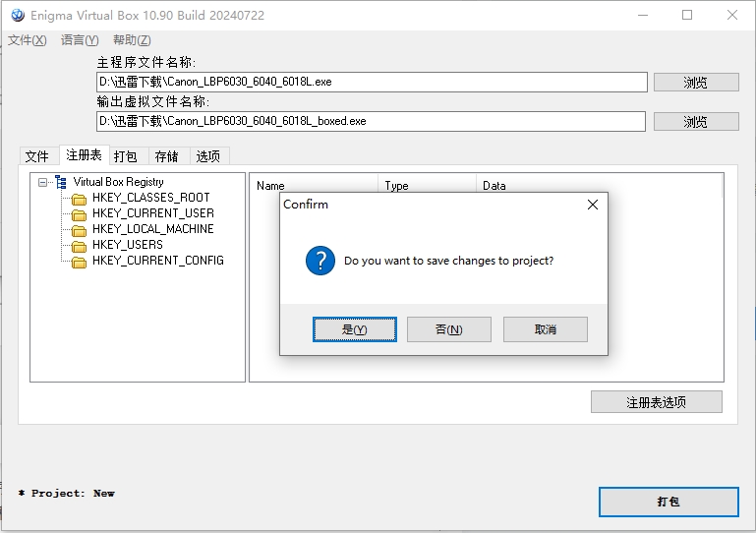Select the HKEY_CLASSES_ROOT folder icon
The width and height of the screenshot is (756, 533).
coord(80,198)
